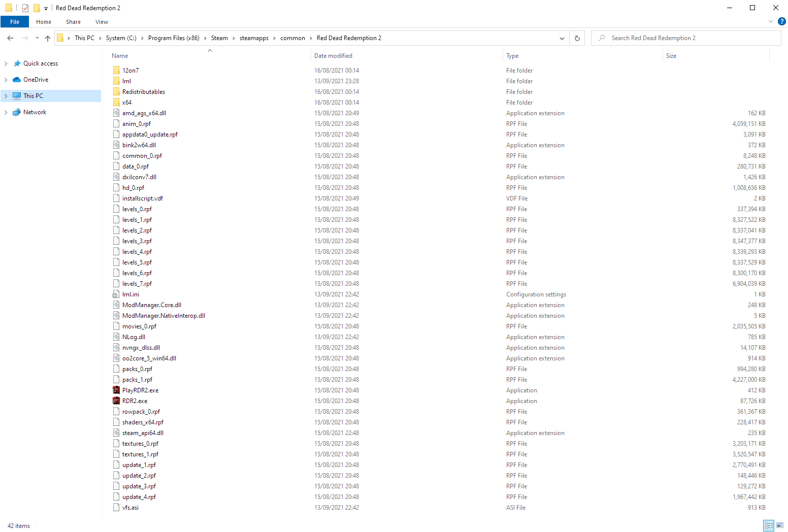Expand the Quick access tree node

[6, 63]
